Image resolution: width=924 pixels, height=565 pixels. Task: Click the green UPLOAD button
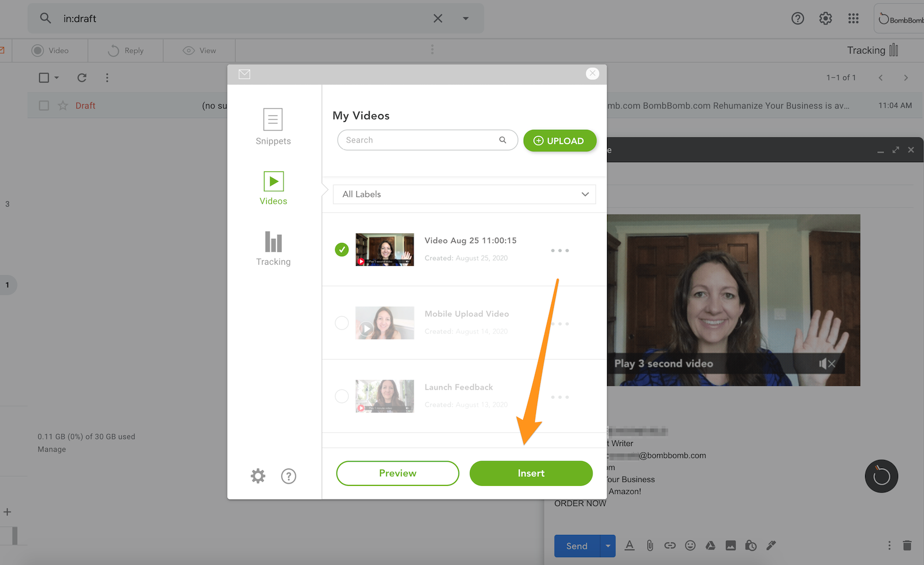click(560, 141)
